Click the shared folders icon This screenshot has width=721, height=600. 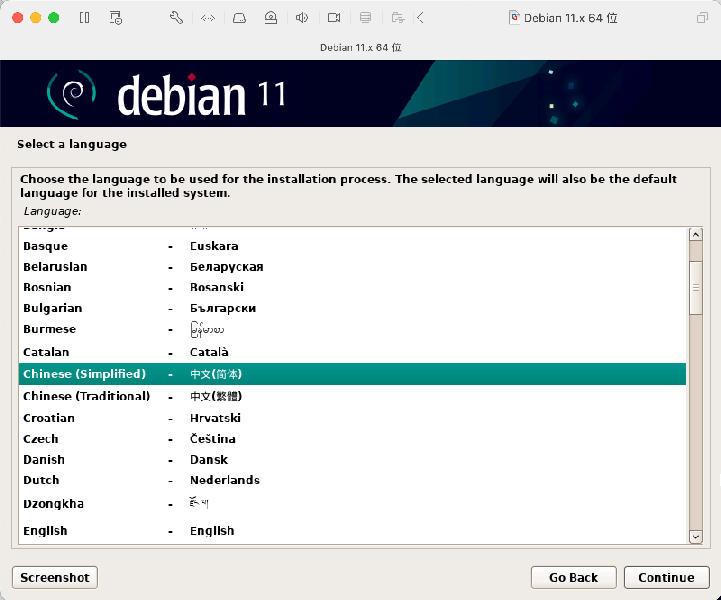(398, 18)
